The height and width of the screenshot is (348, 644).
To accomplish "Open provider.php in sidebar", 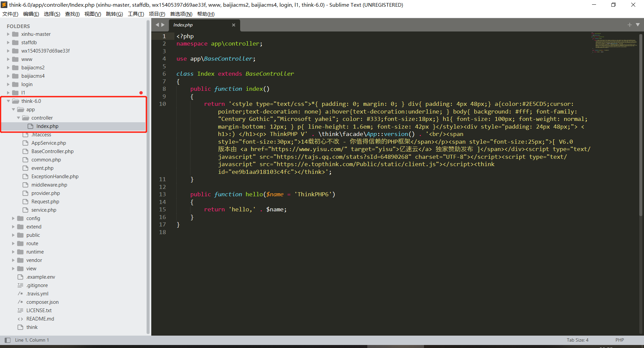I will click(x=46, y=193).
